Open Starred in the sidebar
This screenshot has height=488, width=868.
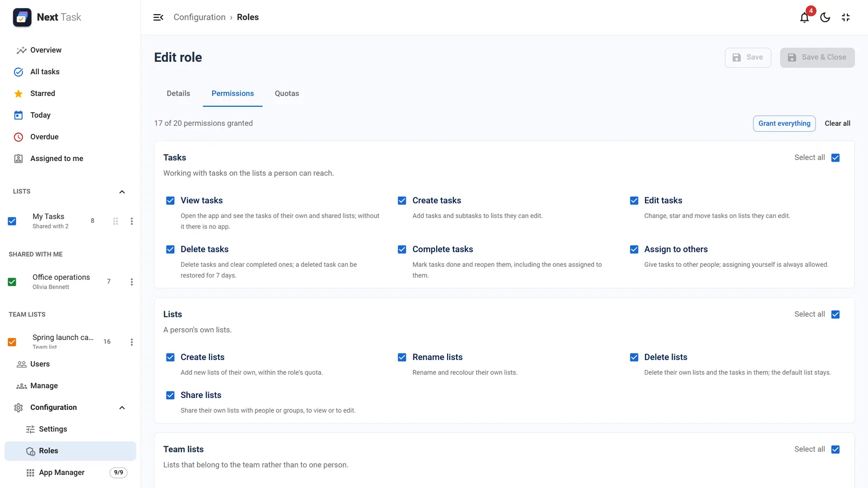click(x=70, y=93)
